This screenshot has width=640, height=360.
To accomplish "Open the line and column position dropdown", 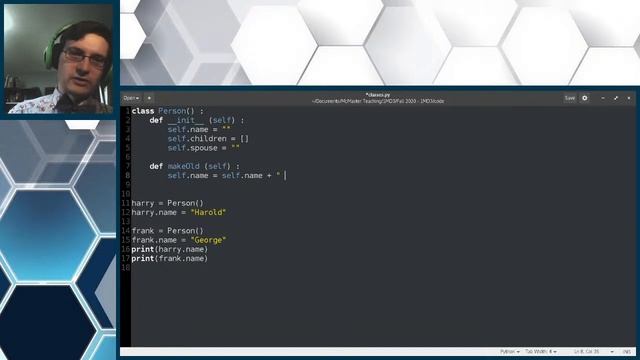I will click(593, 351).
